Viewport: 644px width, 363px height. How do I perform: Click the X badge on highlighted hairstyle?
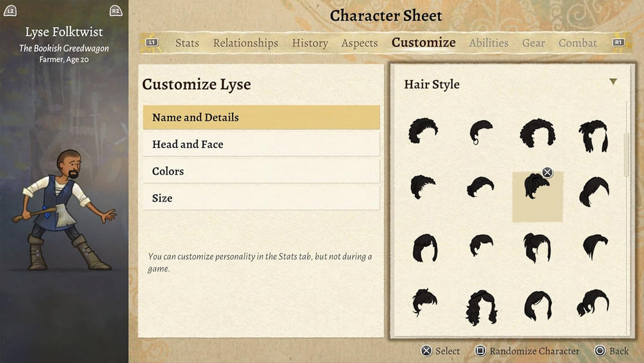point(547,172)
